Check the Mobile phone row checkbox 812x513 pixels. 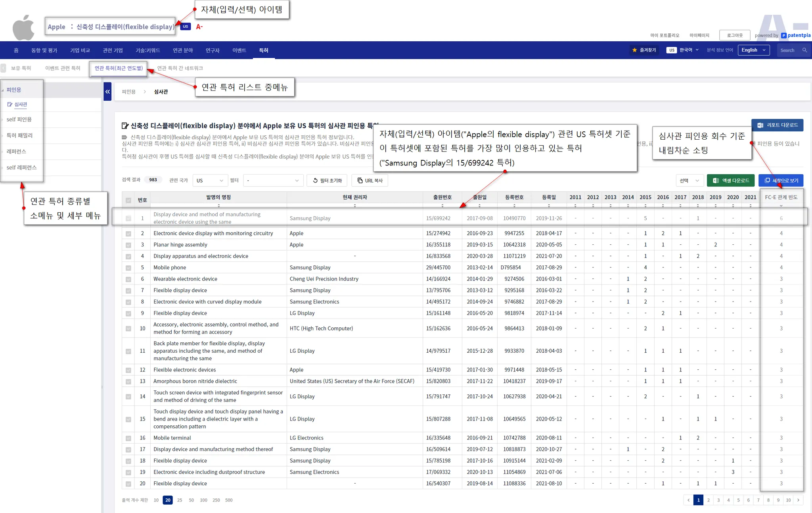128,268
